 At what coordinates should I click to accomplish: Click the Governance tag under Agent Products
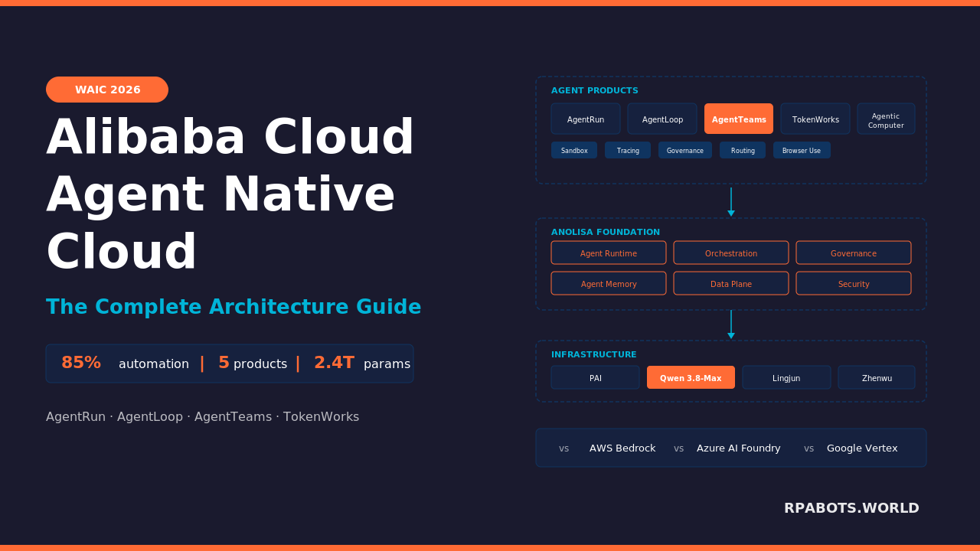685,150
